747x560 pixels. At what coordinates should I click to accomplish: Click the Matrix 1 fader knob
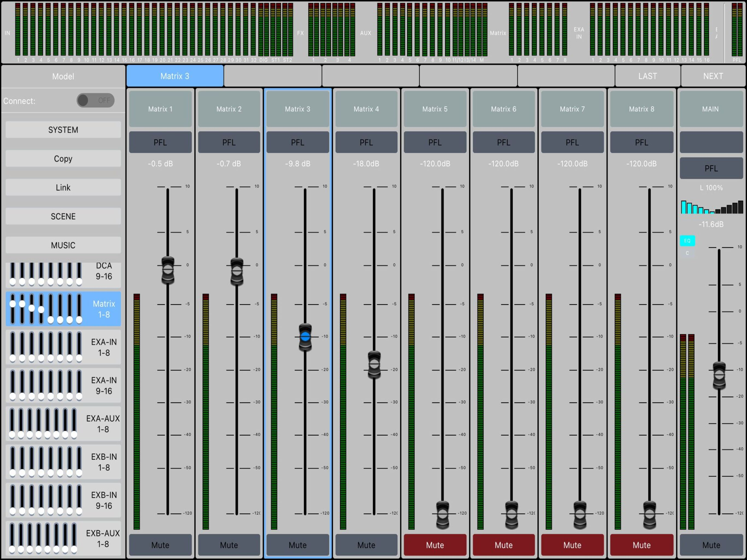(x=168, y=270)
